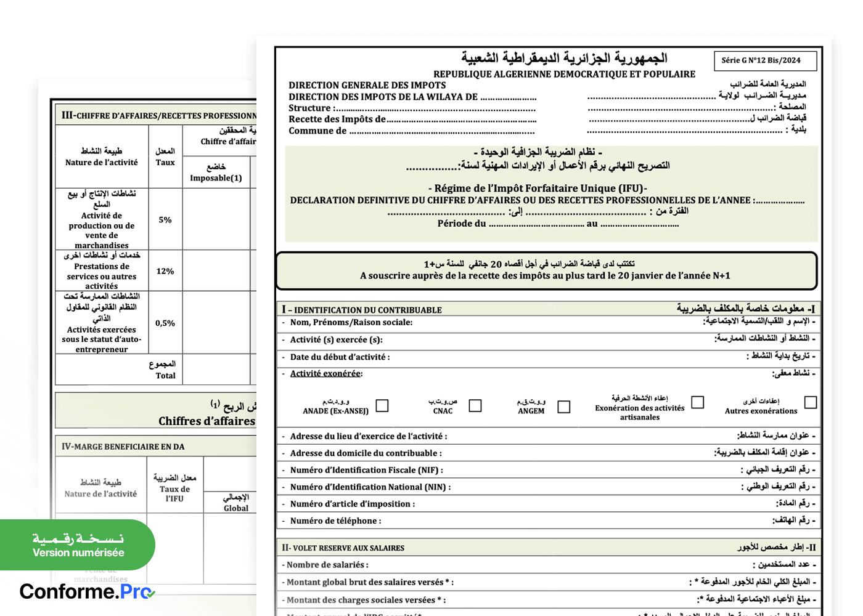The height and width of the screenshot is (616, 863).
Task: Click Prestations de services ou autres activités cell
Action: (102, 271)
